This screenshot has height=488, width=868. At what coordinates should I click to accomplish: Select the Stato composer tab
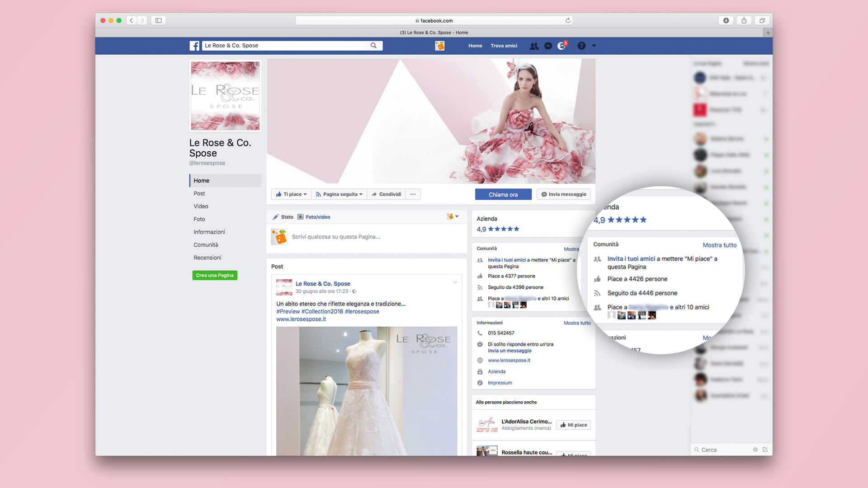pyautogui.click(x=283, y=217)
